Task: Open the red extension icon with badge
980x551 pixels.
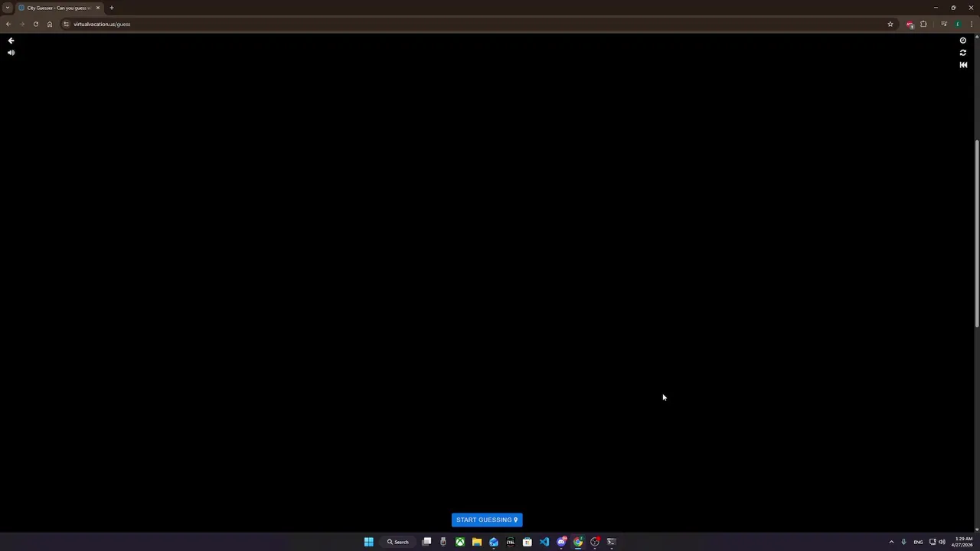Action: tap(910, 24)
